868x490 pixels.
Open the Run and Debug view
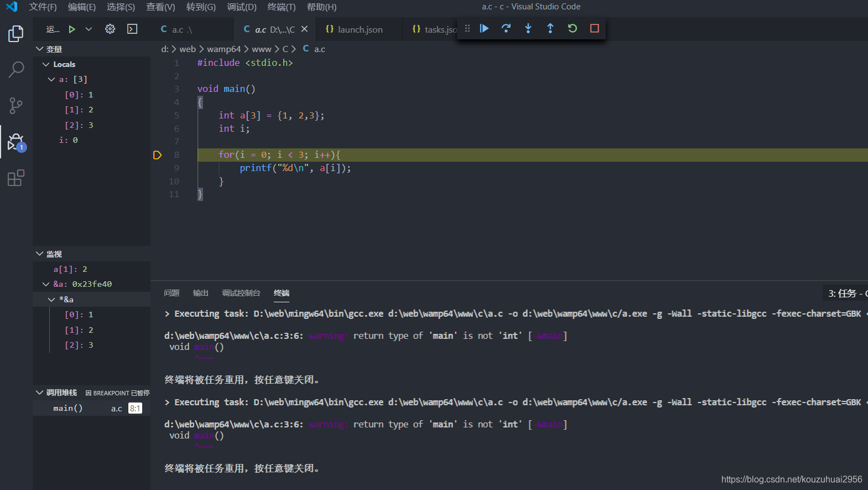(16, 142)
